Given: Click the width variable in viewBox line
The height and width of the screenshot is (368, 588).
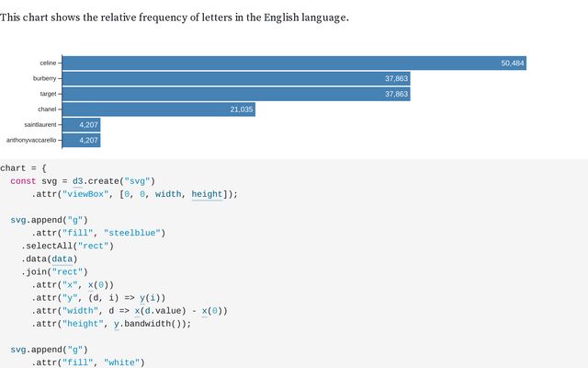Looking at the screenshot, I should click(168, 194).
